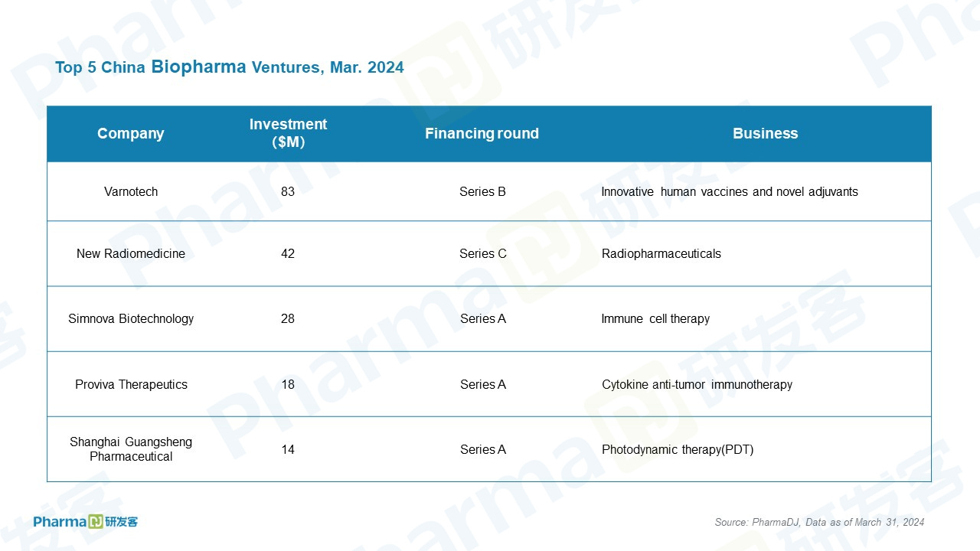Image resolution: width=980 pixels, height=551 pixels.
Task: Click the Immune cell therapy text
Action: 655,318
